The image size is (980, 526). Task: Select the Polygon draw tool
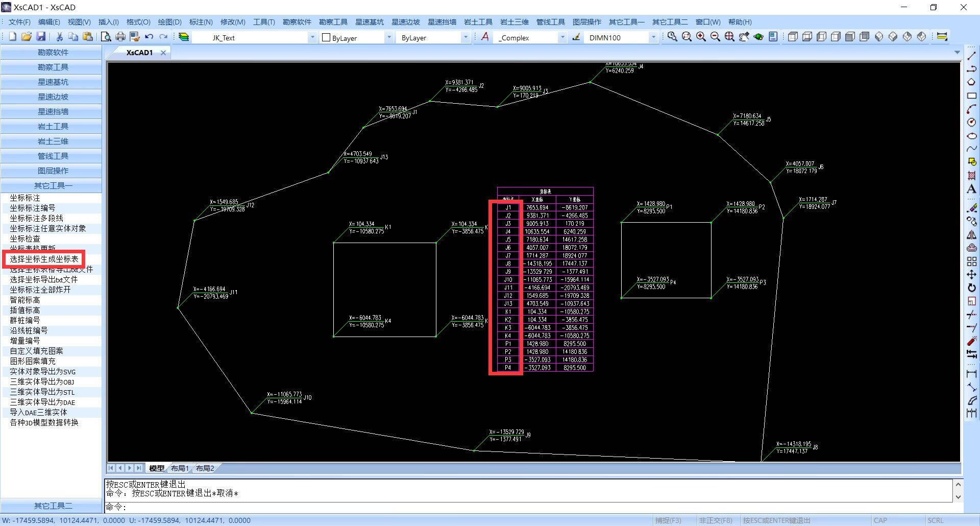(x=971, y=82)
